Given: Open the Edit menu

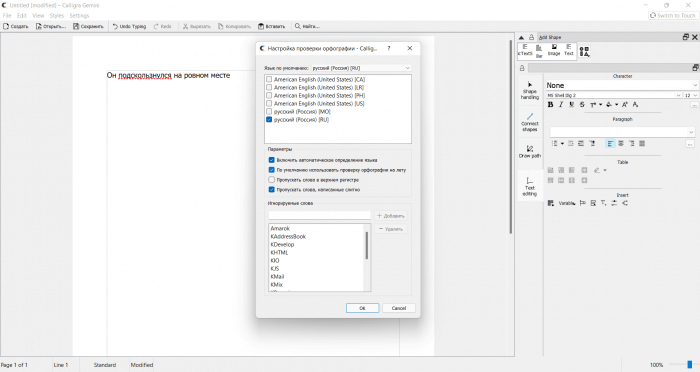Looking at the screenshot, I should tap(21, 16).
